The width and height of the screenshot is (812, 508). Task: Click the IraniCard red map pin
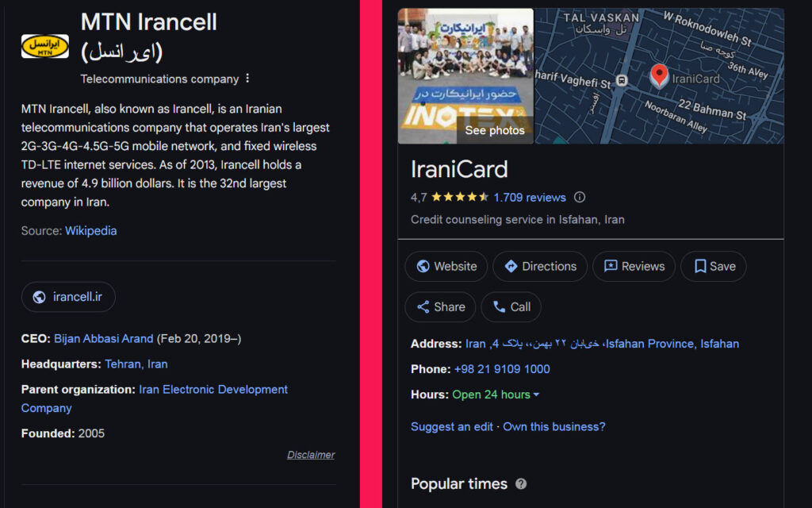coord(659,75)
